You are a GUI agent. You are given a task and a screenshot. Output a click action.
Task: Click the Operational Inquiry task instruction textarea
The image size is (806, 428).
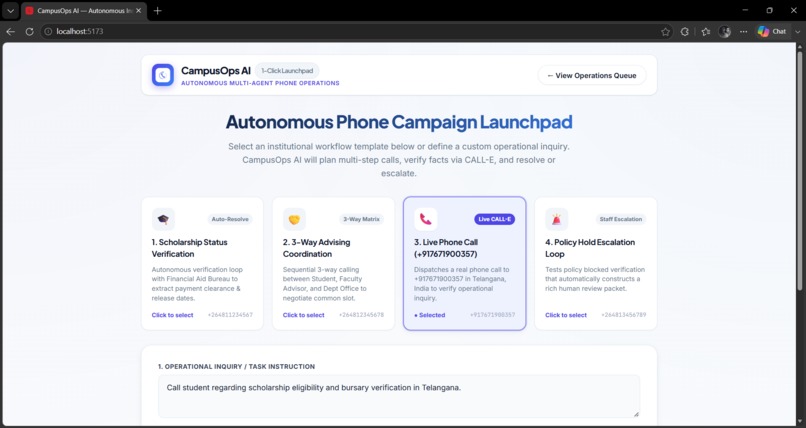point(399,396)
